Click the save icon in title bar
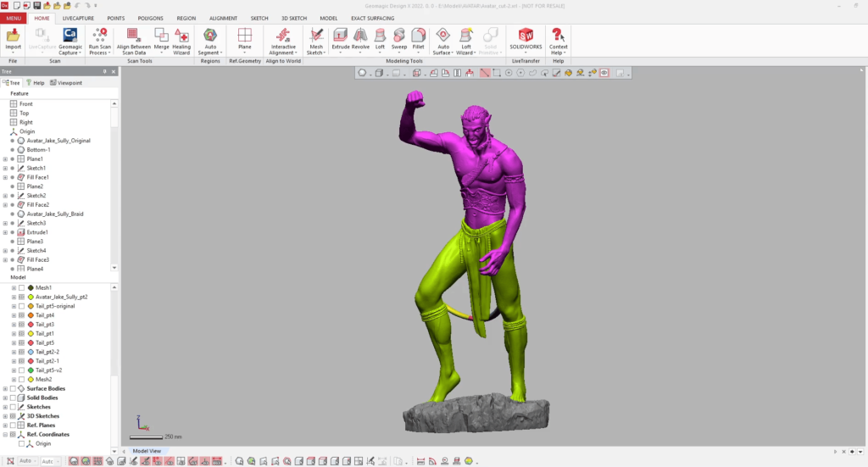Image resolution: width=868 pixels, height=467 pixels. (x=37, y=6)
